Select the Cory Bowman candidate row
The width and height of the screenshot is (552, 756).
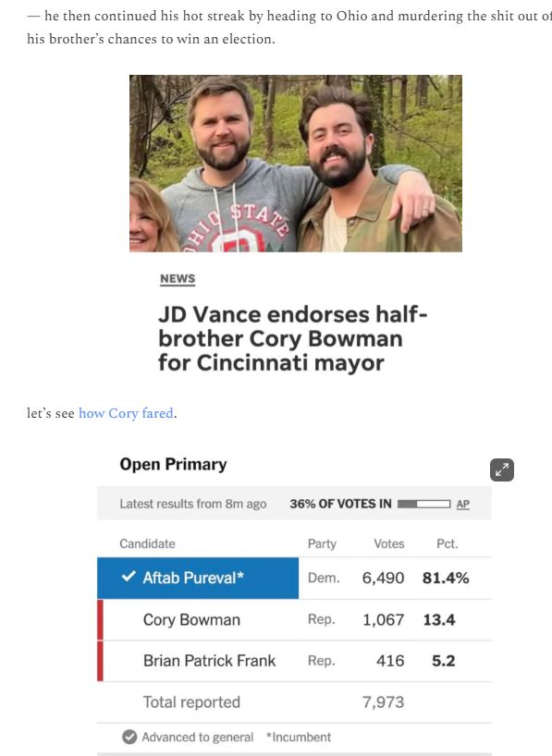[294, 619]
